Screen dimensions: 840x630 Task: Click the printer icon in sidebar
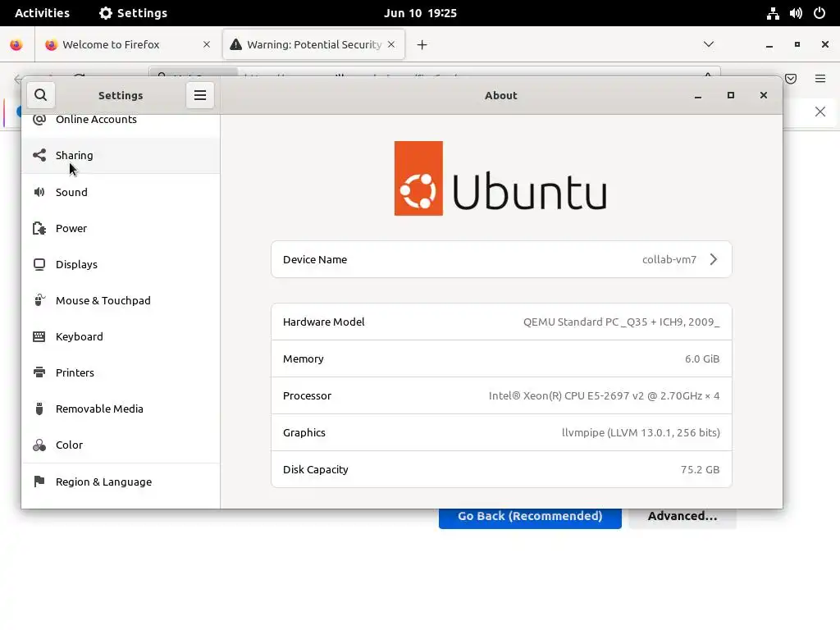[39, 372]
